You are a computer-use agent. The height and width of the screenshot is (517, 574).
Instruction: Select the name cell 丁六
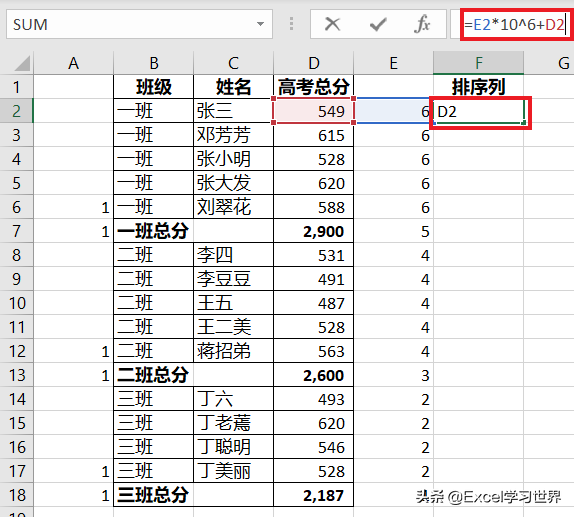click(x=233, y=399)
